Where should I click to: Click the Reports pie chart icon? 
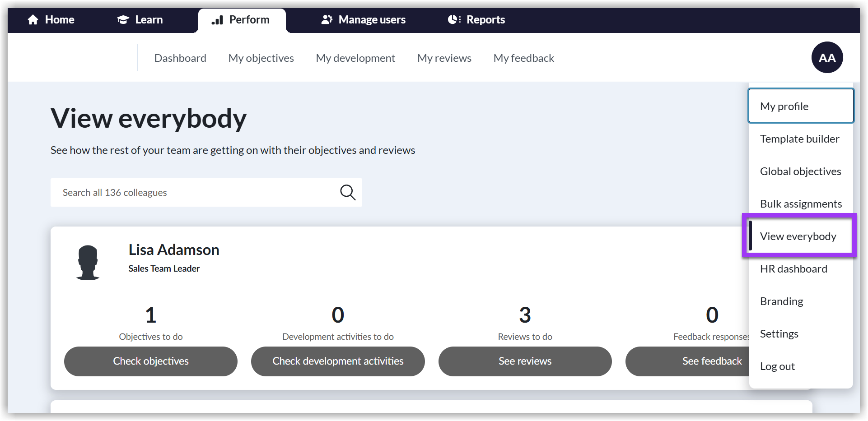[454, 20]
